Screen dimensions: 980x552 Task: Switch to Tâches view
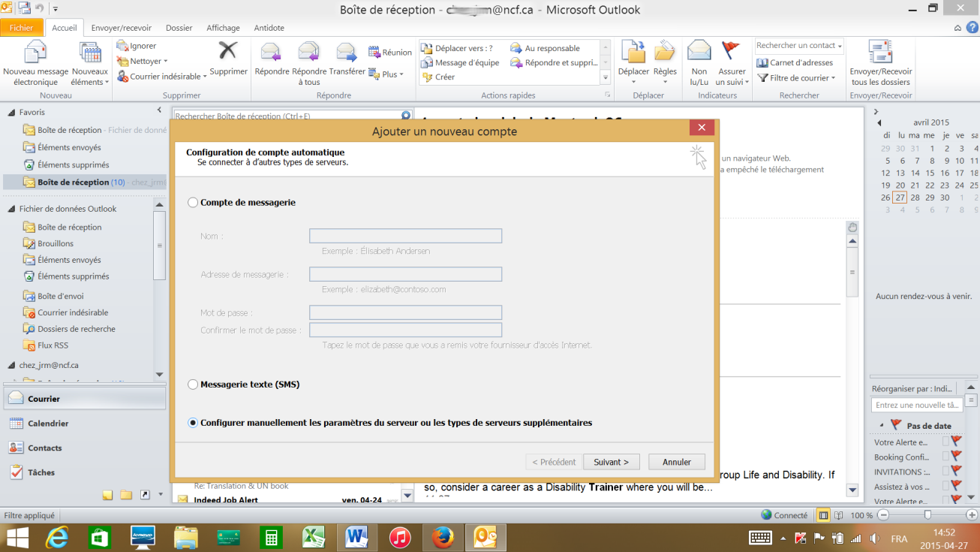83,472
